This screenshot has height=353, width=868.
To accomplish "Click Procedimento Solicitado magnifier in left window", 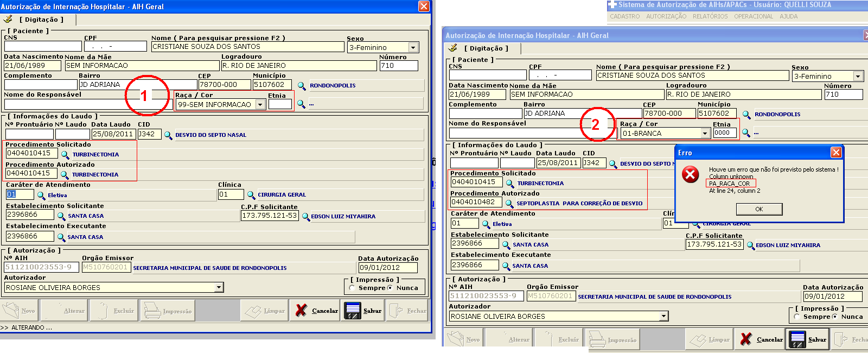I will [65, 155].
